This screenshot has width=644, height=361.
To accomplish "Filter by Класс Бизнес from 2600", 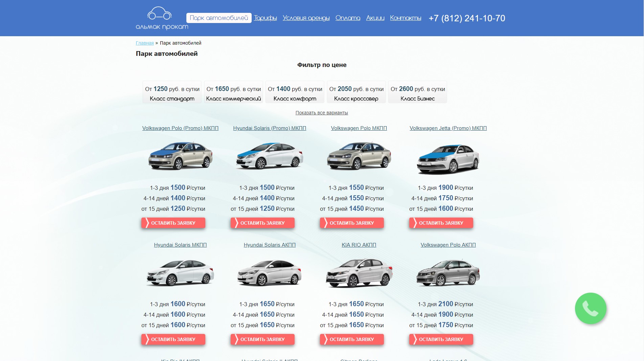I will pyautogui.click(x=418, y=92).
